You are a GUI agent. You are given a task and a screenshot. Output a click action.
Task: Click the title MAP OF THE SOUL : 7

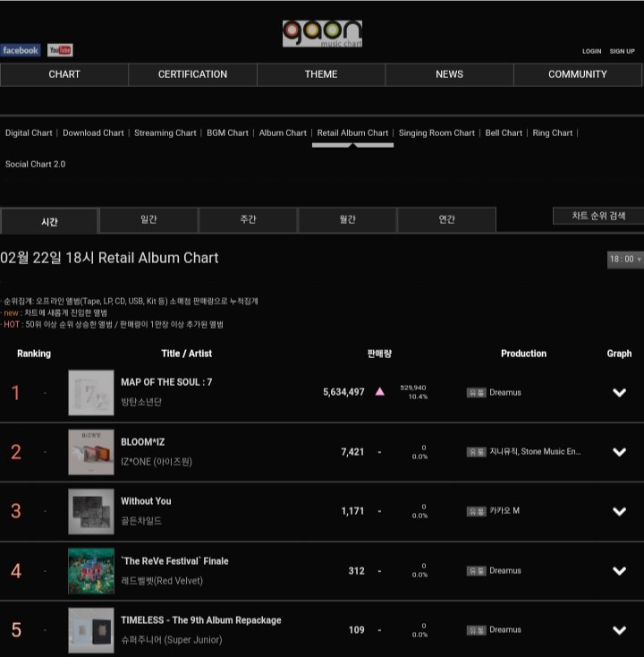pyautogui.click(x=166, y=382)
